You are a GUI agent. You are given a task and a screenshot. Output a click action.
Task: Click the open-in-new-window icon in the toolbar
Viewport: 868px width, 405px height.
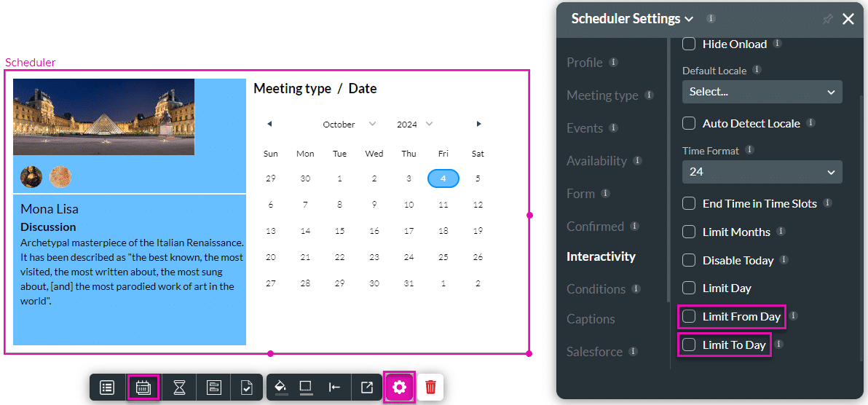coord(367,388)
